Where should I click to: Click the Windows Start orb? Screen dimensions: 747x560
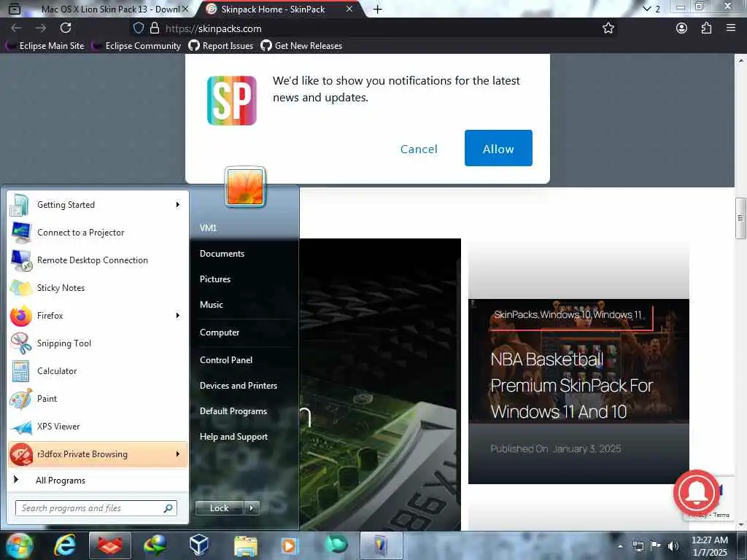[18, 545]
